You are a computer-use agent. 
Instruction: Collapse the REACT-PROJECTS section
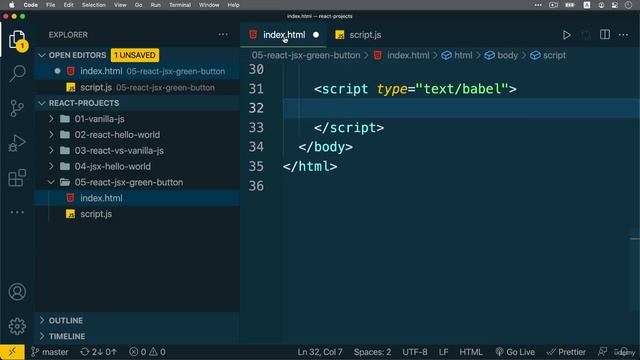[x=42, y=103]
